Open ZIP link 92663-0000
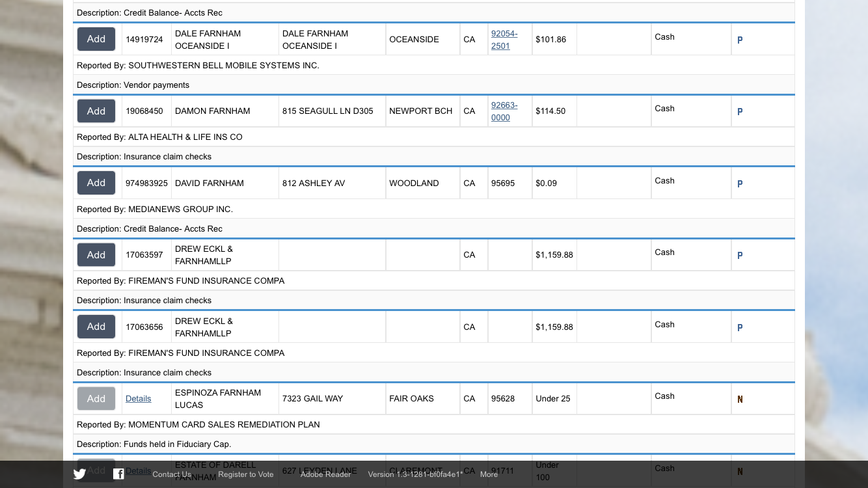Image resolution: width=868 pixels, height=488 pixels. pyautogui.click(x=504, y=111)
